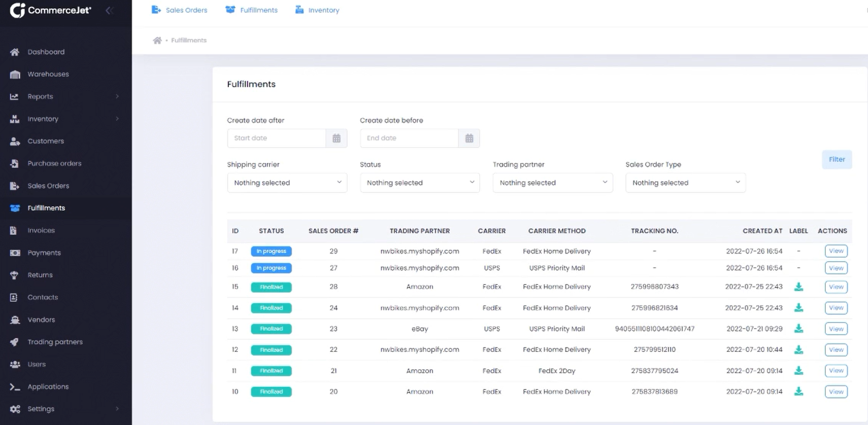Go to Warehouses in sidebar menu
868x425 pixels.
click(x=66, y=74)
